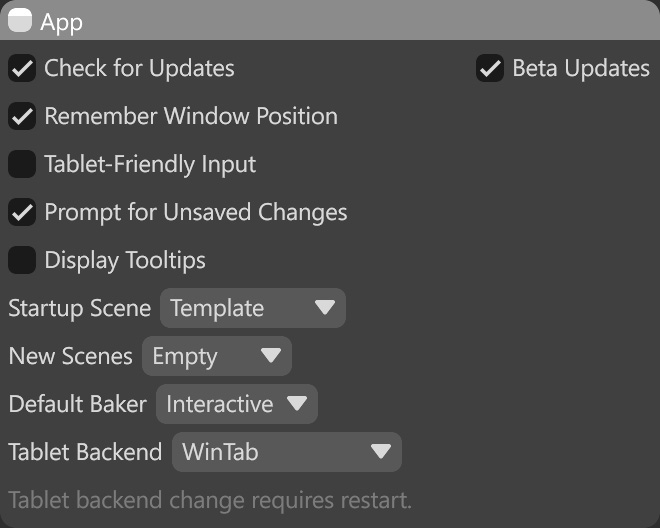Viewport: 660px width, 528px height.
Task: Click the App panel header icon
Action: (20, 21)
